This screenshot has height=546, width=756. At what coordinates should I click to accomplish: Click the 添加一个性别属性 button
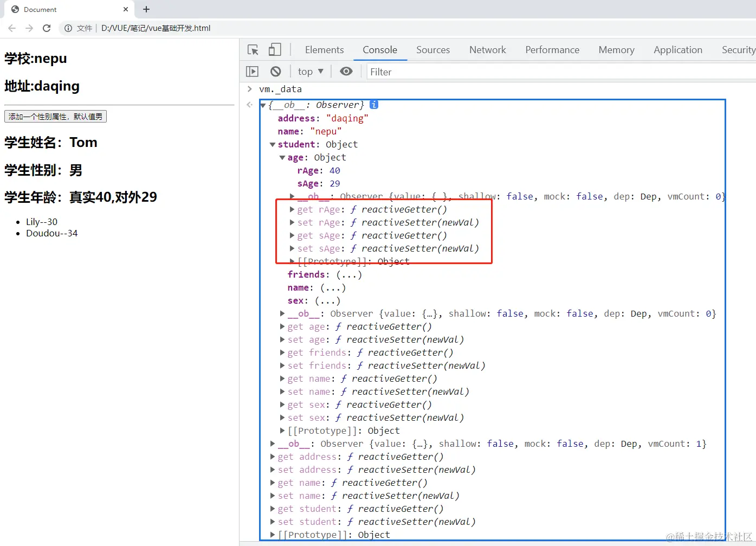click(x=55, y=117)
